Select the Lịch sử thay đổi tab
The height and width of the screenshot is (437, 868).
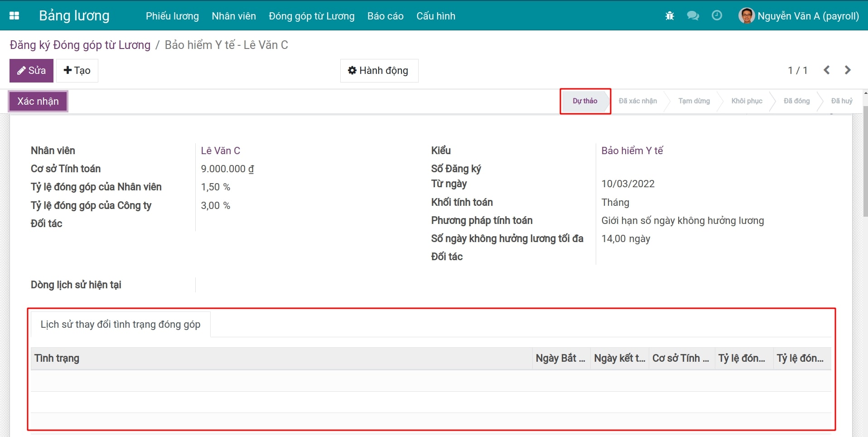point(120,325)
